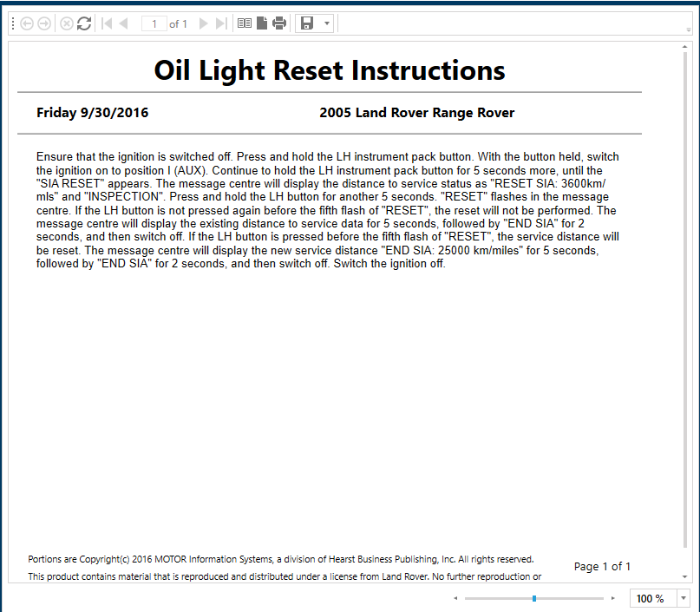
Task: Jump to the last page icon
Action: [221, 23]
